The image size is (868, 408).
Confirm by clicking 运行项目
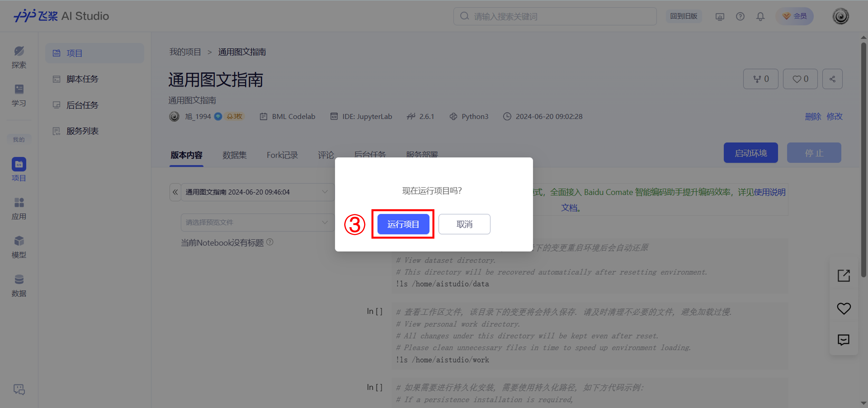point(403,224)
